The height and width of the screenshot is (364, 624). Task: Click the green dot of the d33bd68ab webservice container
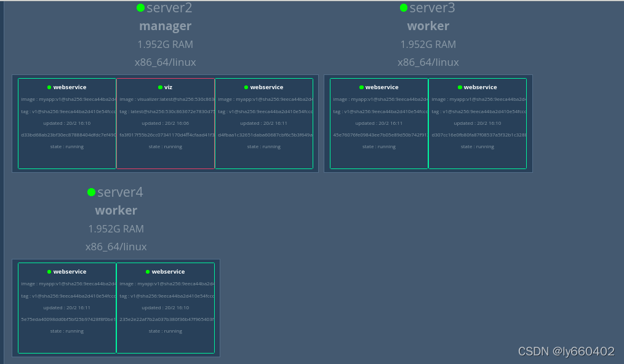(49, 87)
